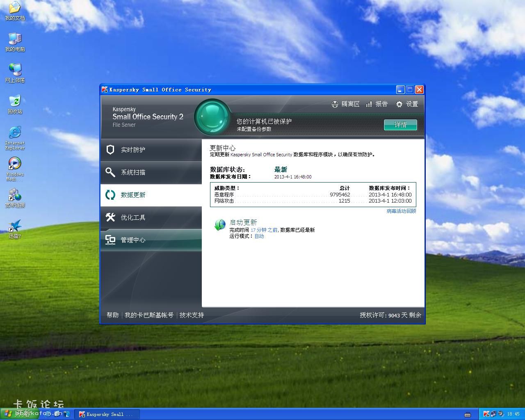525x420 pixels.
Task: Click the 最新 database status text
Action: (281, 169)
